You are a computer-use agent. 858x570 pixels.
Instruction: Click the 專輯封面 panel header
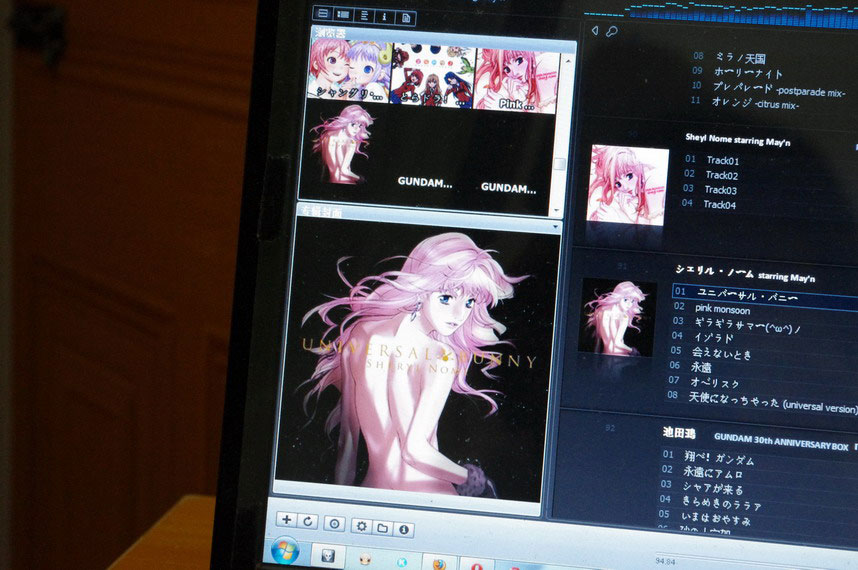click(x=322, y=211)
